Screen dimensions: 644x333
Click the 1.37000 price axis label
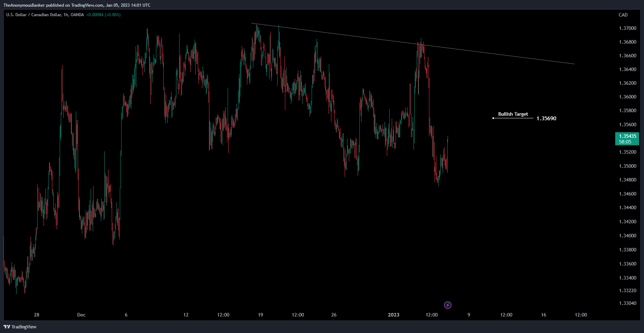627,28
